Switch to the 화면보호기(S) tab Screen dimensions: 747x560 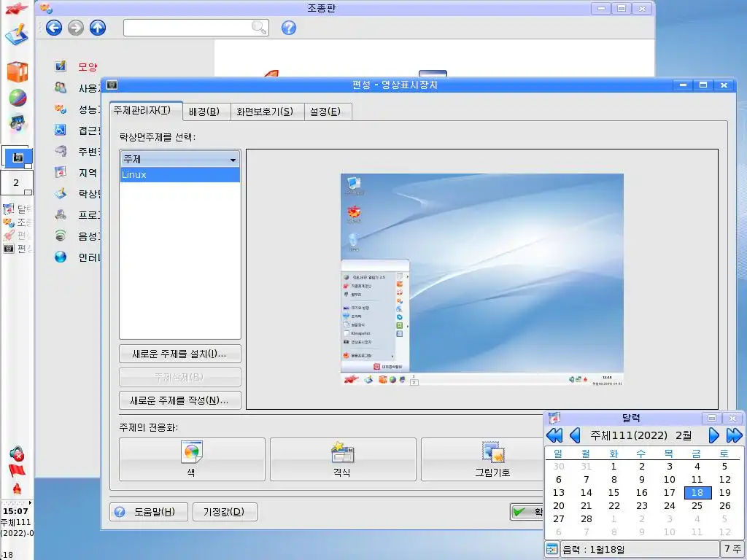(x=267, y=112)
